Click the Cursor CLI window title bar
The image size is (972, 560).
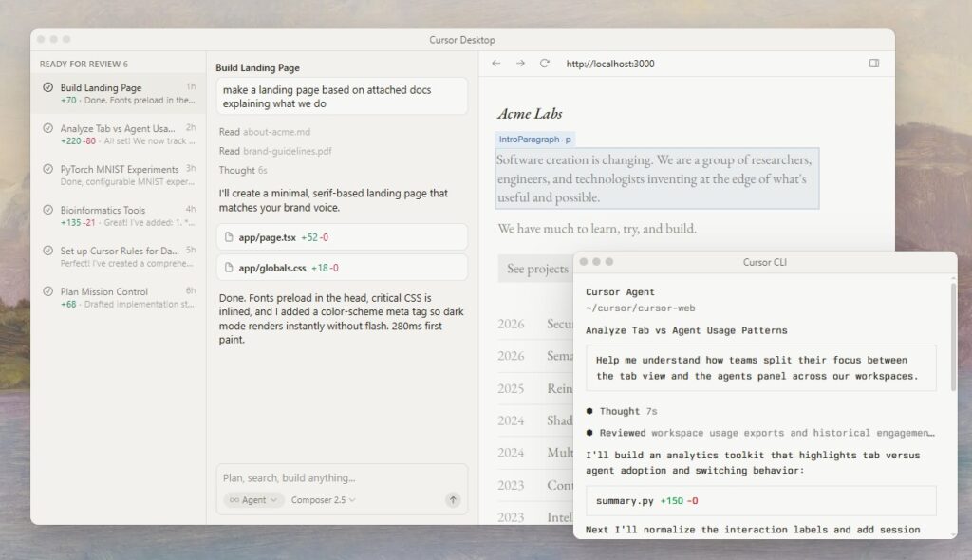click(x=765, y=262)
